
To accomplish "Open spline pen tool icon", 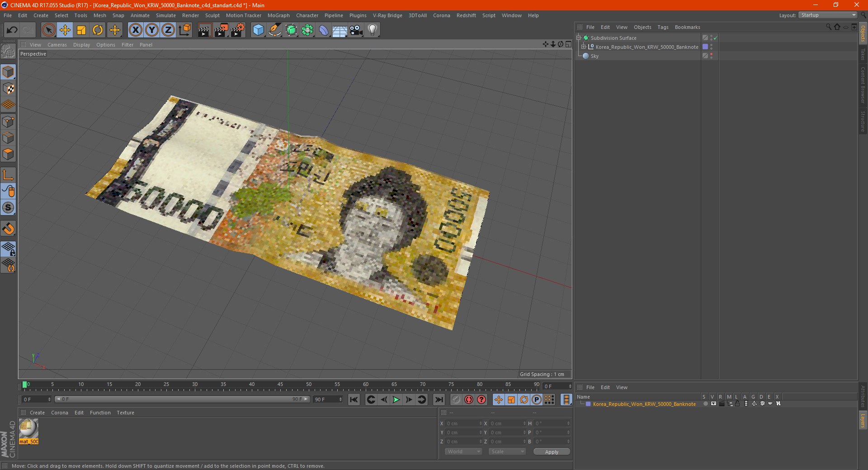I will click(274, 30).
